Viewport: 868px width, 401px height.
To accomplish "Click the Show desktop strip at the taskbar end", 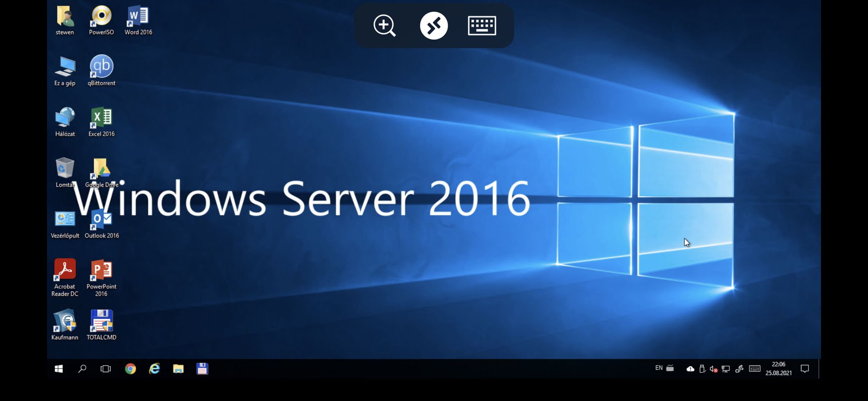I will [x=819, y=369].
